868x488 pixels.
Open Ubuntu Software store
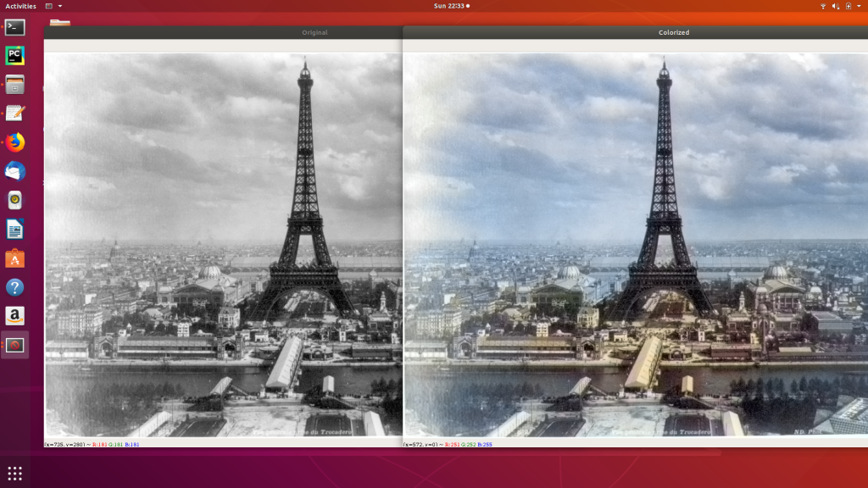point(14,258)
